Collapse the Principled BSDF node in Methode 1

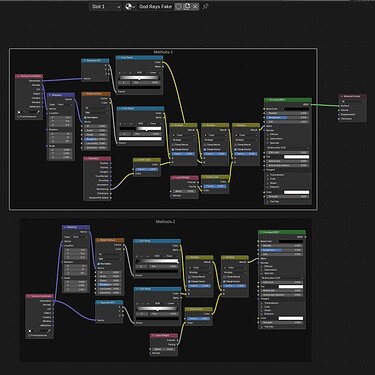click(x=267, y=100)
